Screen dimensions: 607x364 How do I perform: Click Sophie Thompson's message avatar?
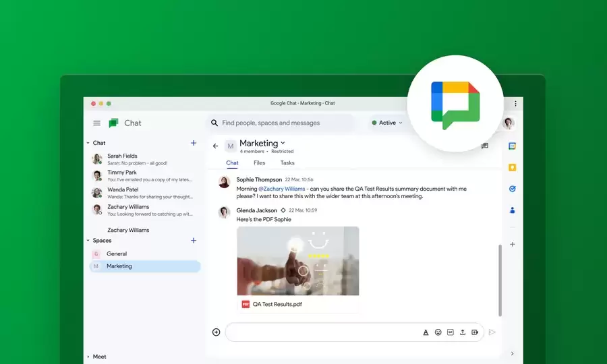click(224, 182)
